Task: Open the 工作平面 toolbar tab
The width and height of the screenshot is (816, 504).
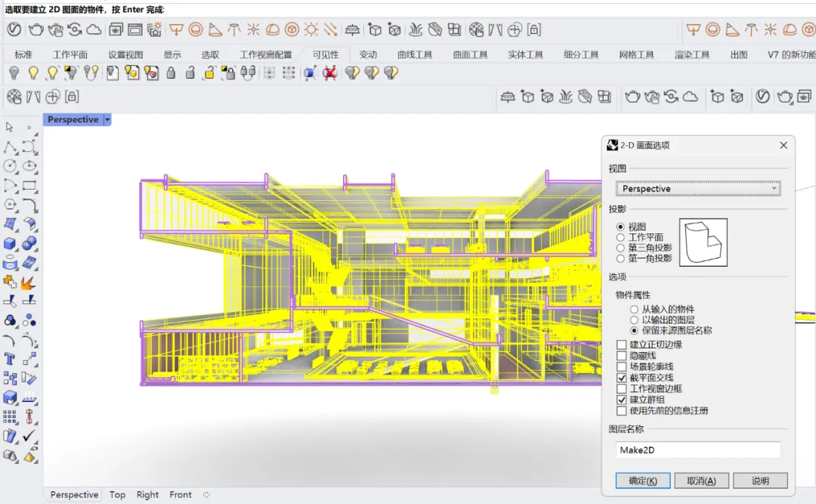Action: click(70, 54)
